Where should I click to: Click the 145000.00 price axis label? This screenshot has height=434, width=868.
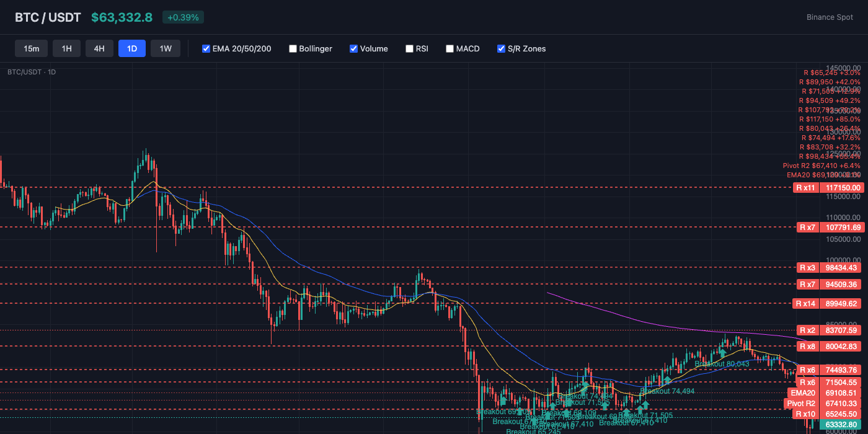pyautogui.click(x=842, y=68)
